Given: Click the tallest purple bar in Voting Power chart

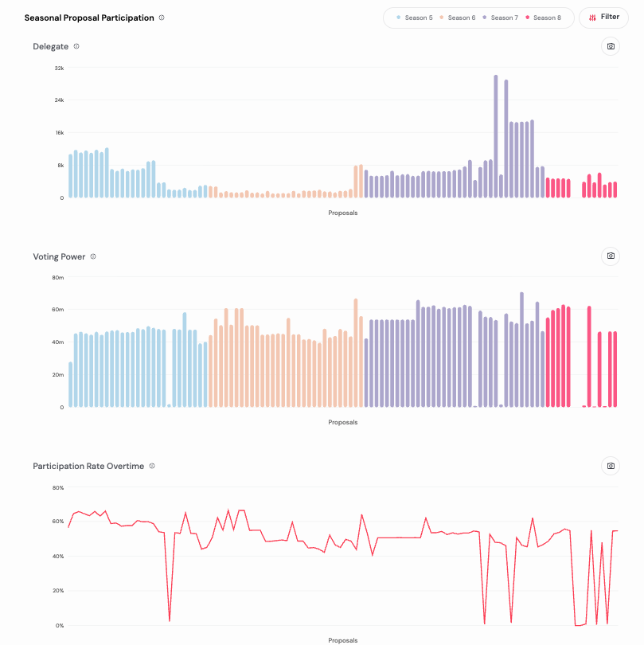Looking at the screenshot, I should pyautogui.click(x=521, y=350).
